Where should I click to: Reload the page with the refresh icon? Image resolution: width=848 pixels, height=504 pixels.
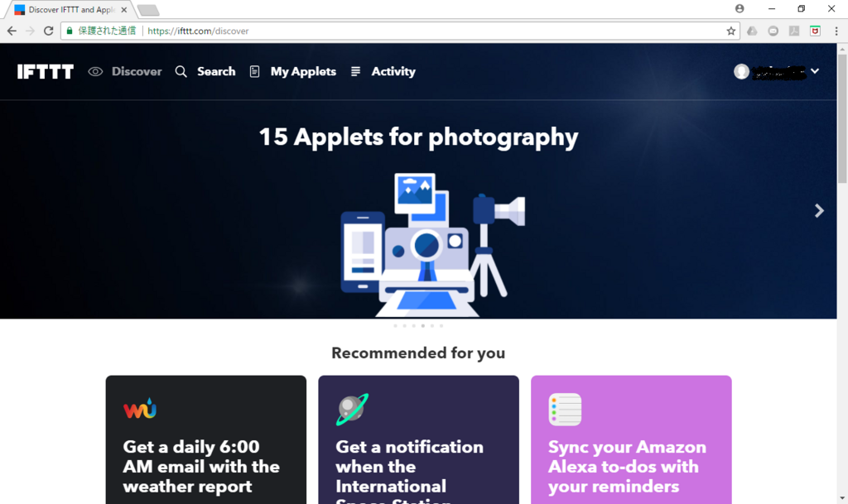pos(49,31)
